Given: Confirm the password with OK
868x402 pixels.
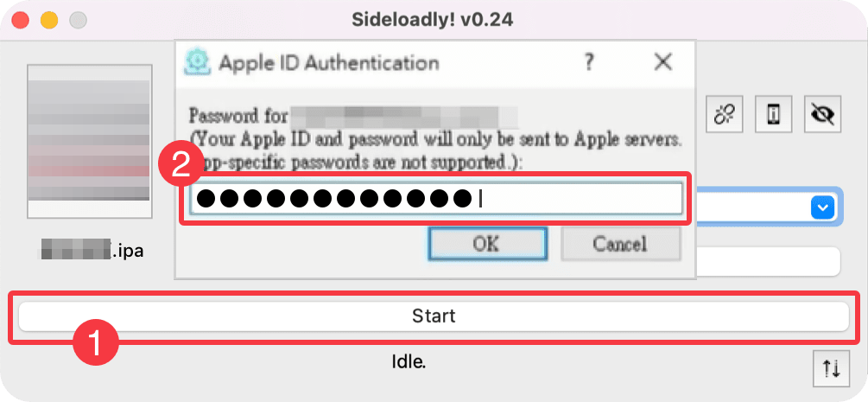Looking at the screenshot, I should point(485,244).
